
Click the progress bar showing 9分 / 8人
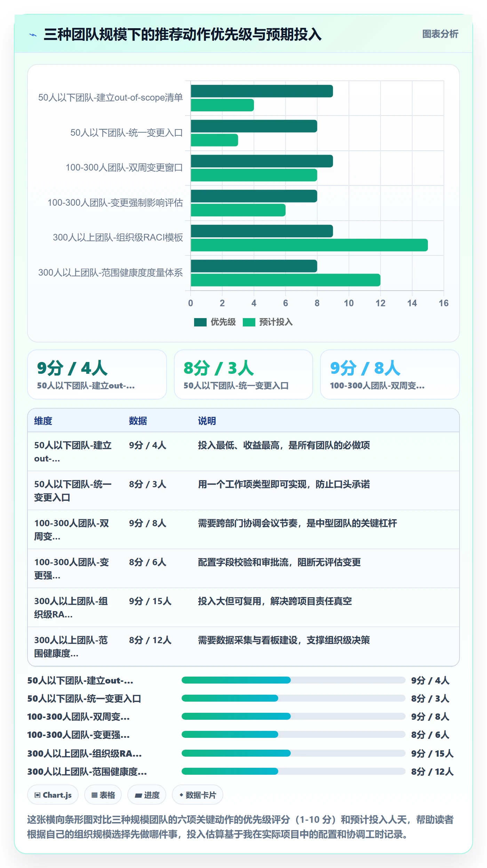(x=294, y=716)
